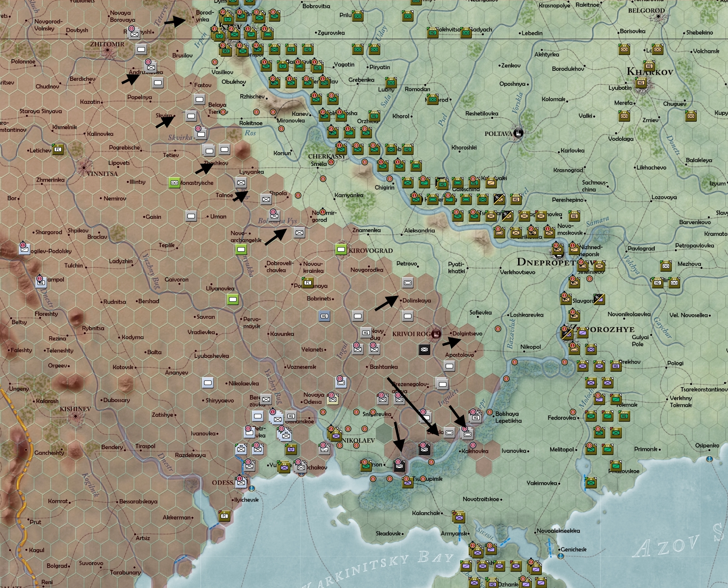The image size is (728, 588).
Task: Click the DNEPROPETROVSK city label
Action: pos(561,262)
